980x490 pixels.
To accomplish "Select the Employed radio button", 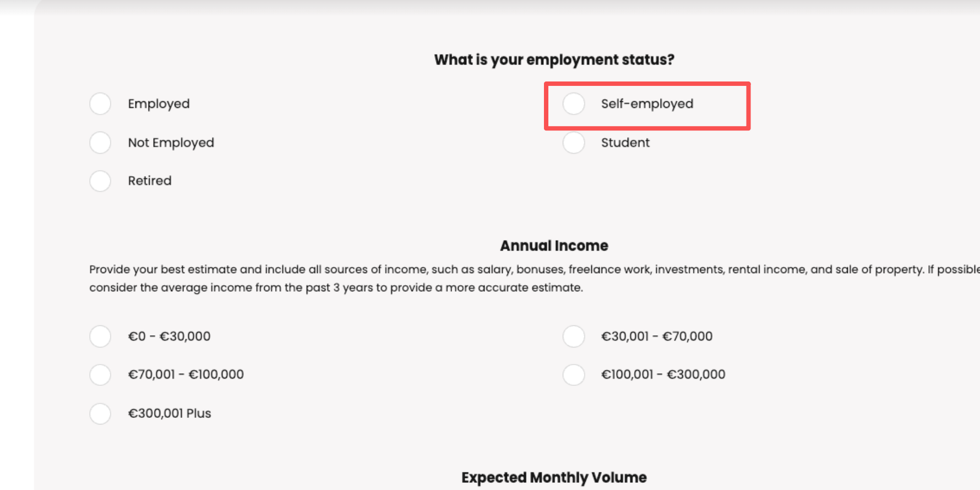I will pos(100,104).
